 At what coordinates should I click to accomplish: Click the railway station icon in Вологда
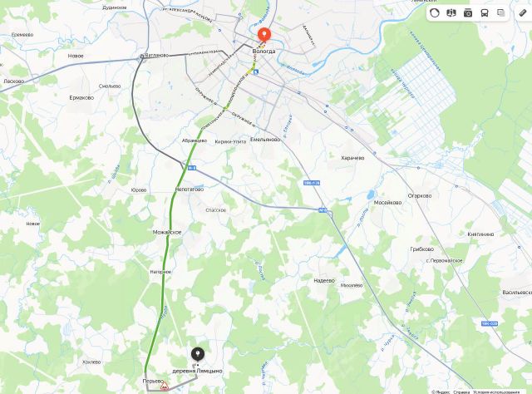[256, 72]
